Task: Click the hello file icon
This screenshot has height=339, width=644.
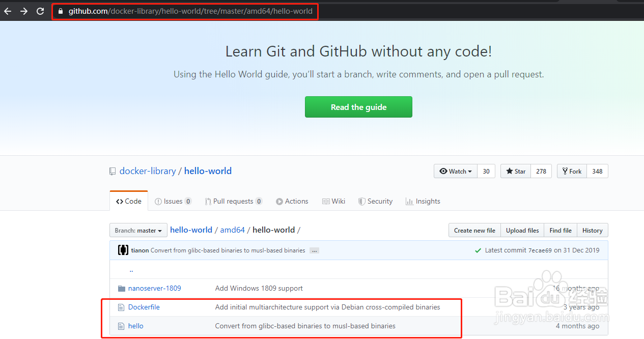Action: click(x=121, y=326)
